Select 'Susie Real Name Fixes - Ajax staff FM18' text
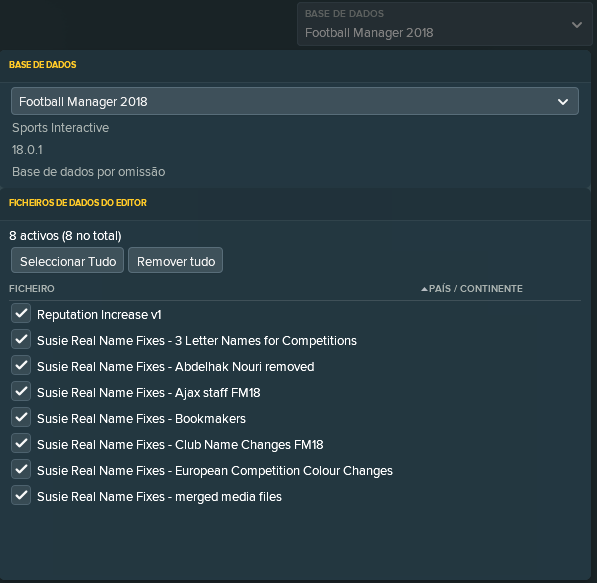Screen dimensions: 597x583 pyautogui.click(x=148, y=393)
